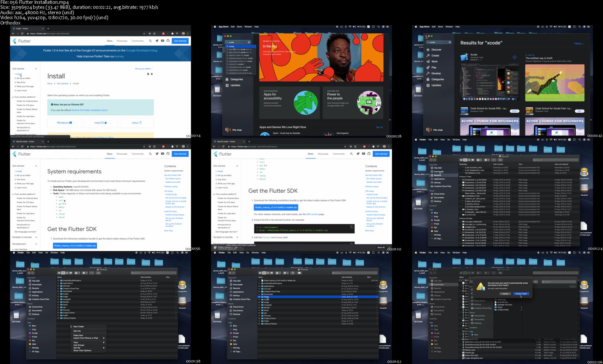Collapse Development sidebar section at 00:00:56
Viewport: 603px width, 364px height.
coord(36,244)
